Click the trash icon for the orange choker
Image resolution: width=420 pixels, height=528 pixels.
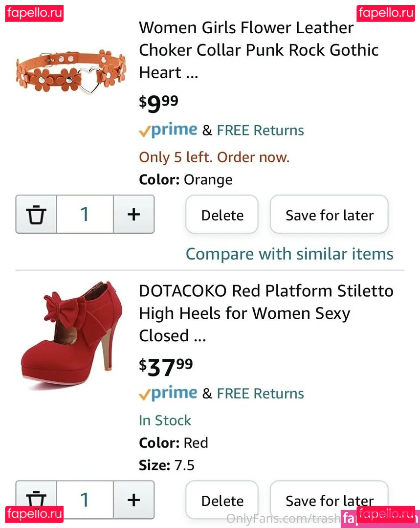point(37,214)
